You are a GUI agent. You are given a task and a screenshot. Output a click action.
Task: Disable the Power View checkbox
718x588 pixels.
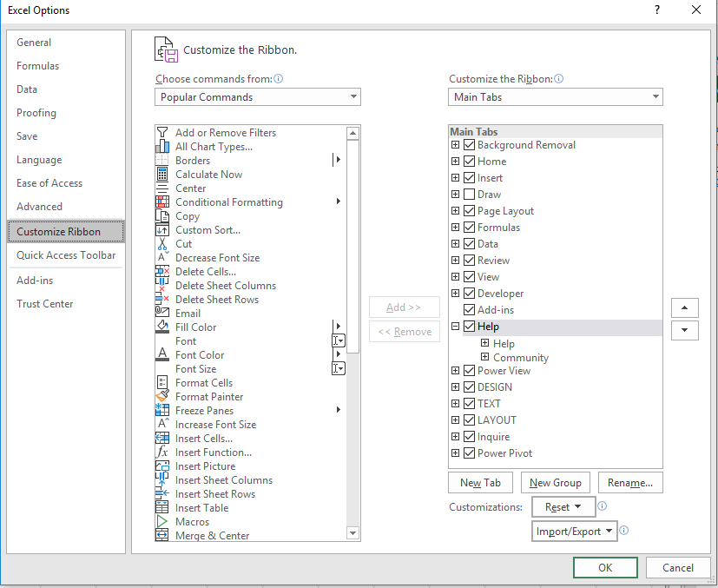pos(469,371)
